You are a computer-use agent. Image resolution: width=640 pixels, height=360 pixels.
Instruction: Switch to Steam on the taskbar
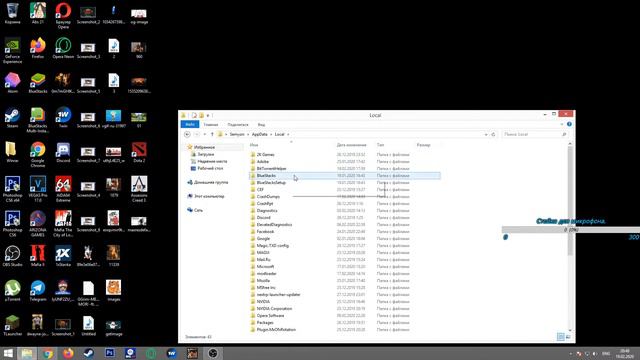(x=89, y=353)
